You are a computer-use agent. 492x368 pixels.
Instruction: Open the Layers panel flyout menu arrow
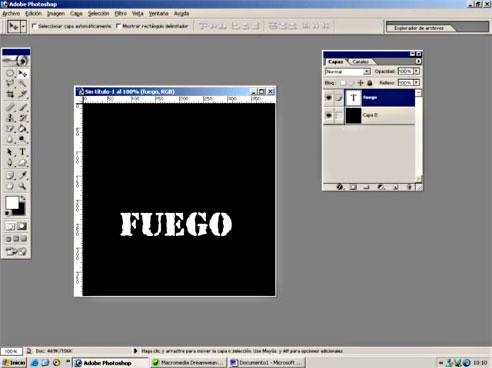(418, 61)
